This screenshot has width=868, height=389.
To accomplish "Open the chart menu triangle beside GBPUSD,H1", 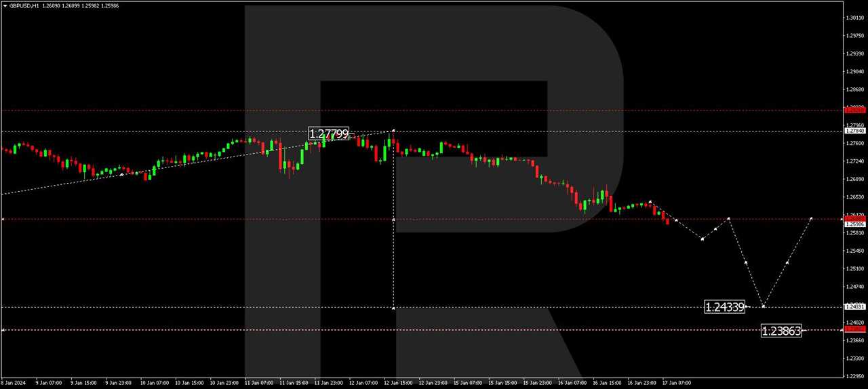I will click(5, 6).
